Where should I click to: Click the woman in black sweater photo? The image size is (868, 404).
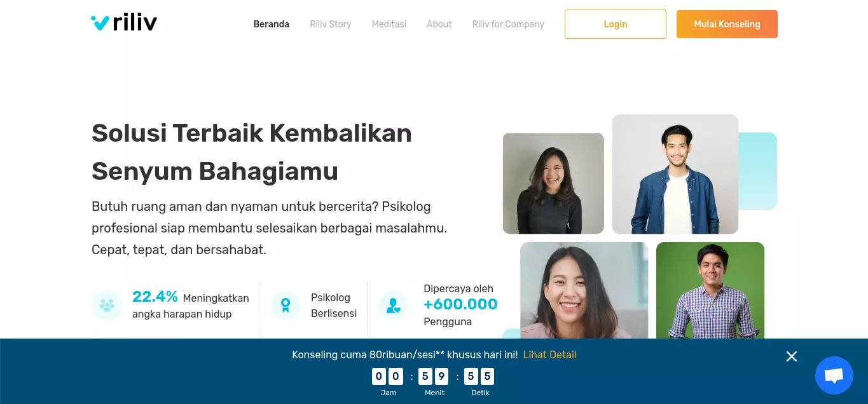coord(553,184)
